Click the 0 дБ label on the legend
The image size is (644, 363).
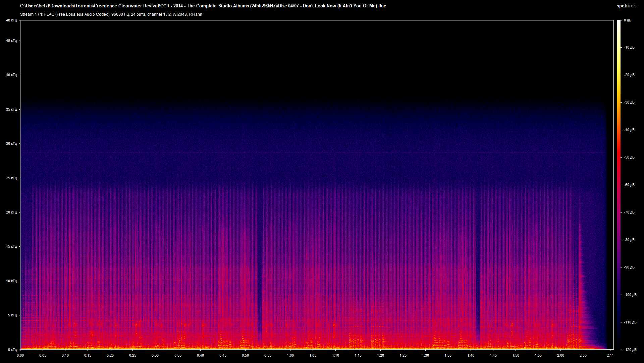[628, 20]
